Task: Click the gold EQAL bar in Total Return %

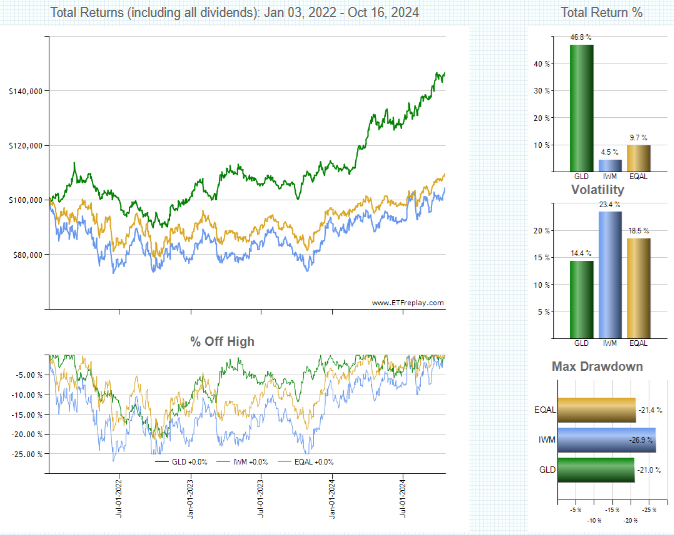Action: click(638, 158)
